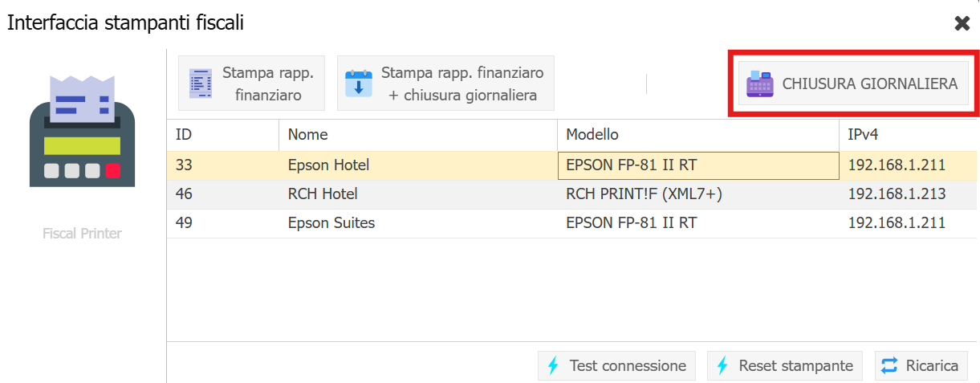The width and height of the screenshot is (980, 383).
Task: Click the financial report document icon
Action: point(200,84)
